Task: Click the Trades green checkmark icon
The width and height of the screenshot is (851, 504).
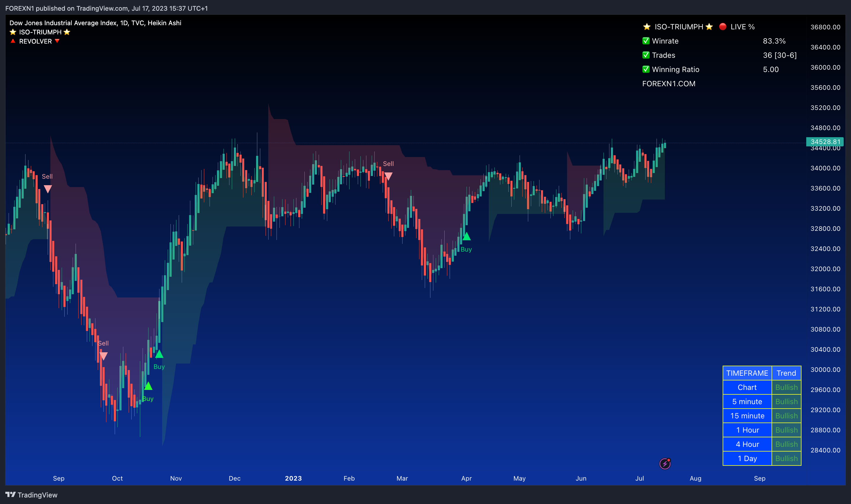Action: (x=646, y=55)
